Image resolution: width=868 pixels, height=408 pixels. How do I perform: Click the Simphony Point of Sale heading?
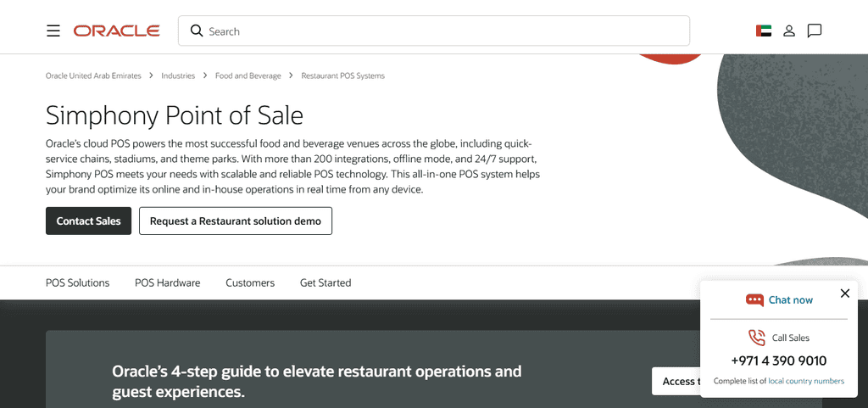coord(175,115)
